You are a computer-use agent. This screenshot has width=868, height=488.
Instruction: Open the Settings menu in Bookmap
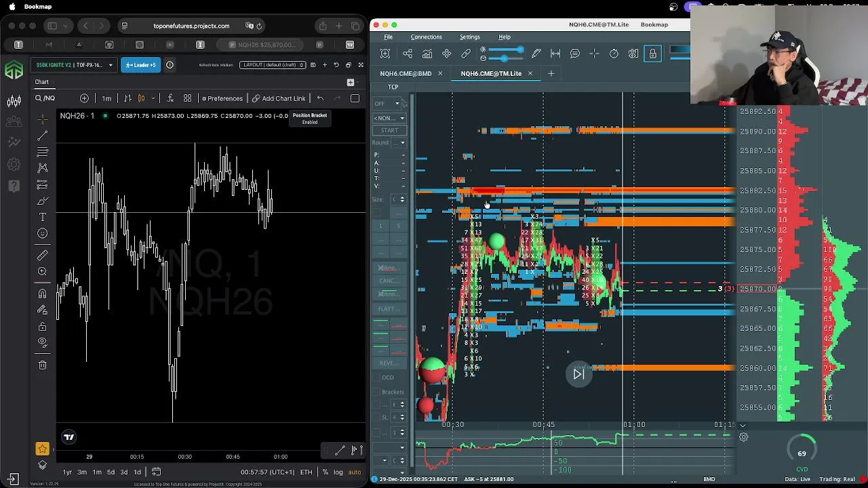point(469,37)
